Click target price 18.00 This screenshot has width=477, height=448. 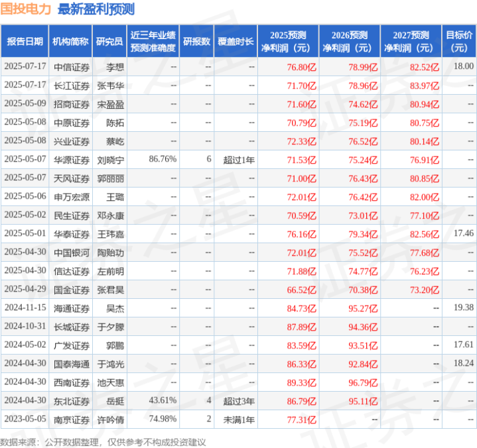pos(464,66)
